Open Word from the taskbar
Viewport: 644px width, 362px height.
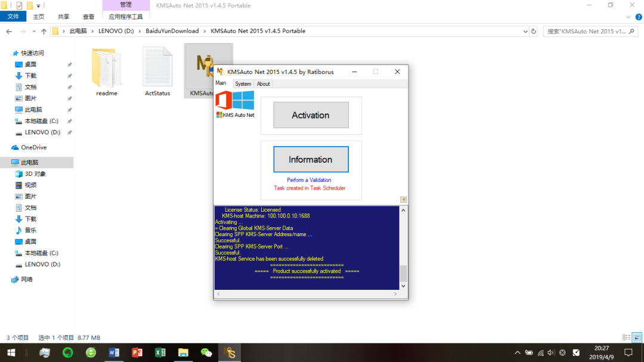point(114,352)
